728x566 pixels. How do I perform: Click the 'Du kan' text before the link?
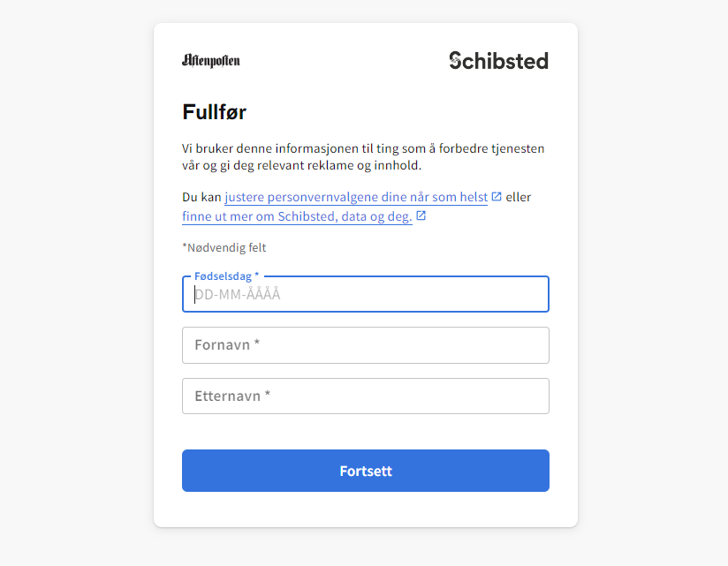(x=201, y=197)
